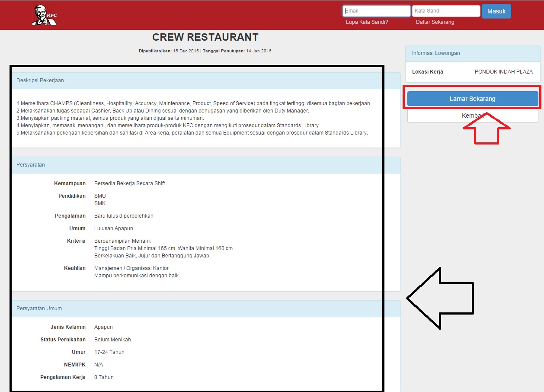The image size is (544, 392).
Task: Click the Kembali button
Action: (473, 116)
